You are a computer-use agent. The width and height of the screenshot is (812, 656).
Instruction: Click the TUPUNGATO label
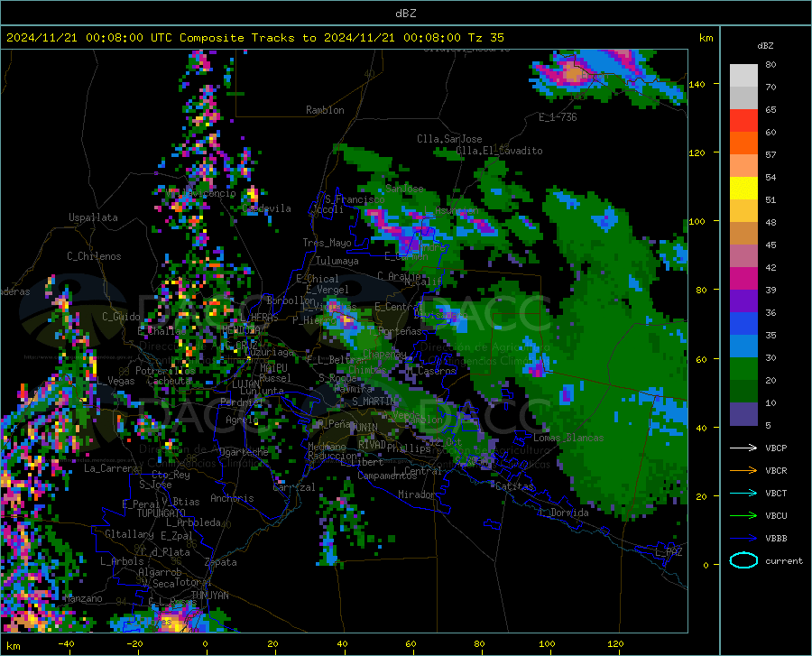pyautogui.click(x=161, y=513)
